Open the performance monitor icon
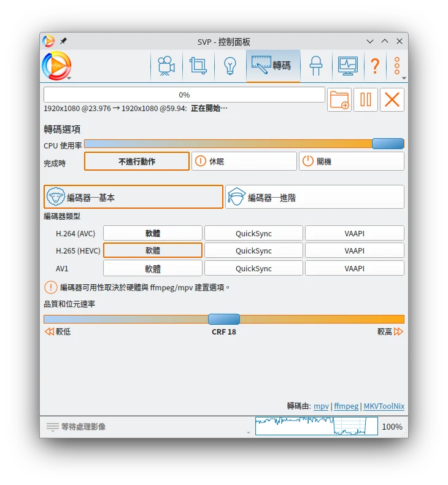 click(x=348, y=66)
